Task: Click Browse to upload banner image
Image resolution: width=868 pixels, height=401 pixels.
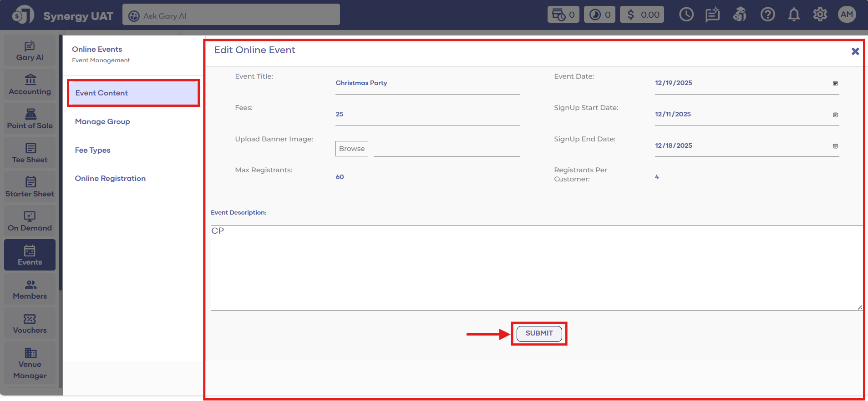Action: (351, 149)
